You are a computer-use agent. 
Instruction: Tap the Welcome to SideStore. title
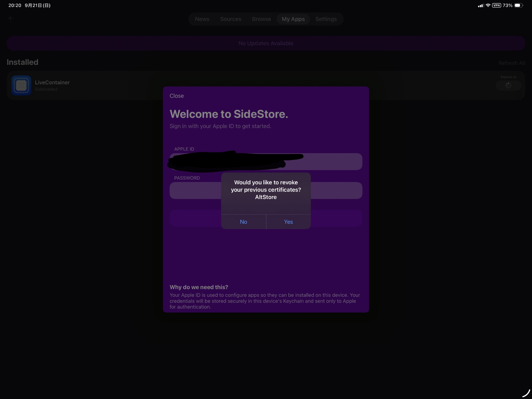click(x=229, y=114)
